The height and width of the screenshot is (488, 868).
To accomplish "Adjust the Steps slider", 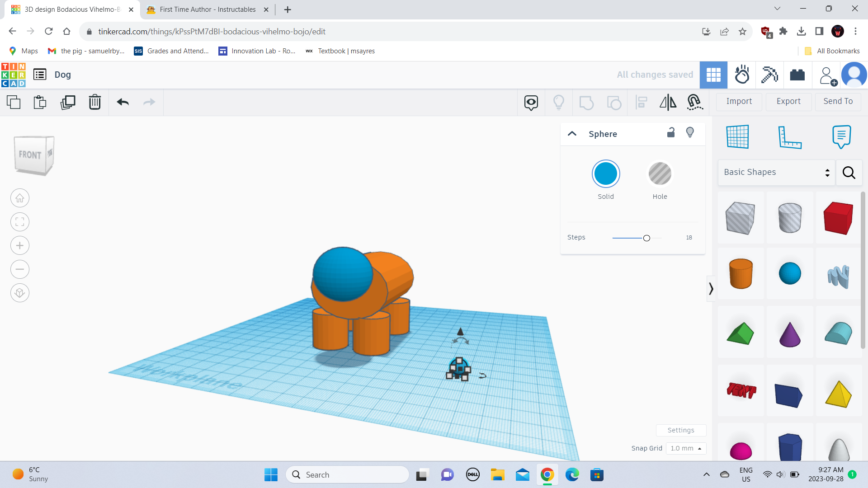I will [x=646, y=238].
